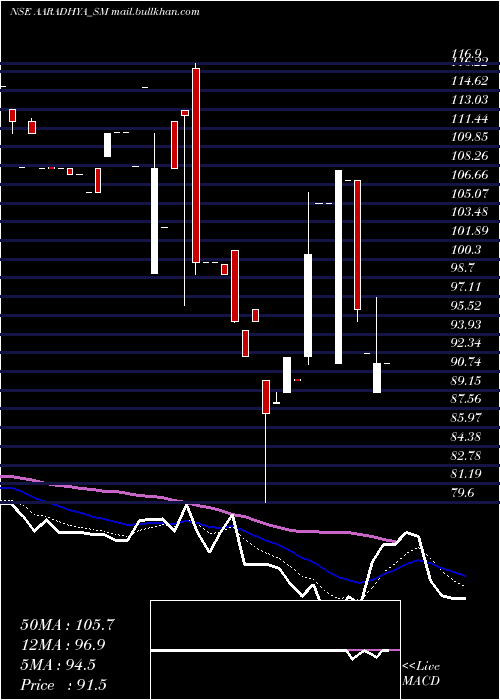Click the 82.78 price axis label

pos(466,455)
